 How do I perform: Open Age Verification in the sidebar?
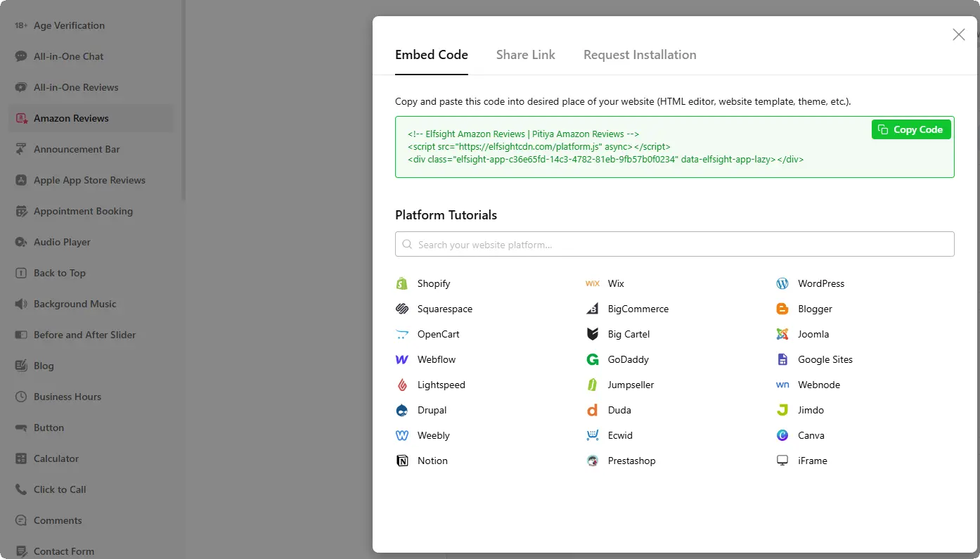(x=91, y=25)
